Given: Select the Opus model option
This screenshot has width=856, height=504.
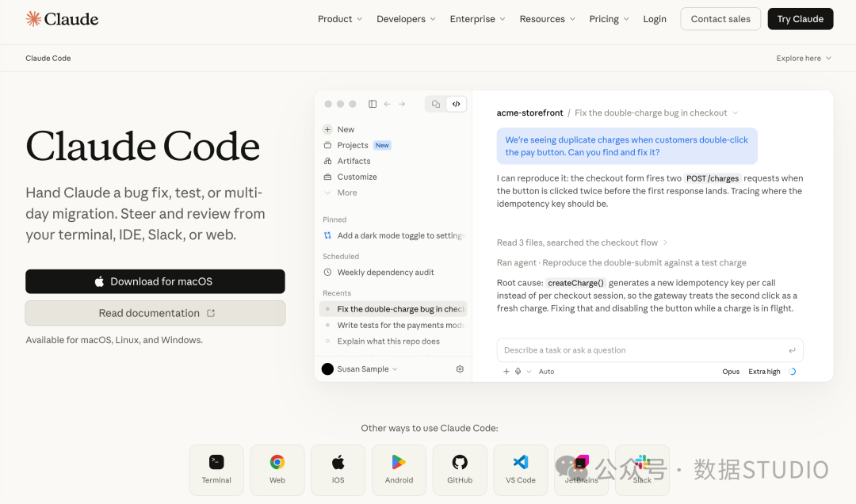Looking at the screenshot, I should click(x=731, y=372).
